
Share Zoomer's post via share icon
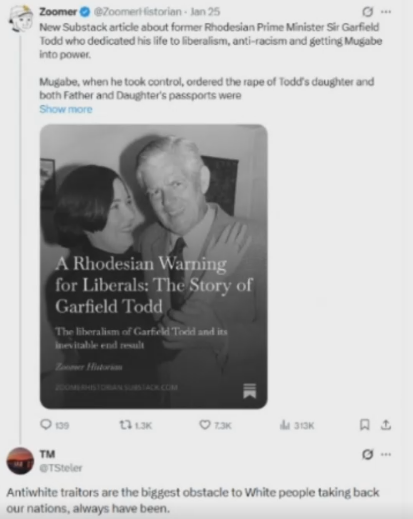coord(386,425)
